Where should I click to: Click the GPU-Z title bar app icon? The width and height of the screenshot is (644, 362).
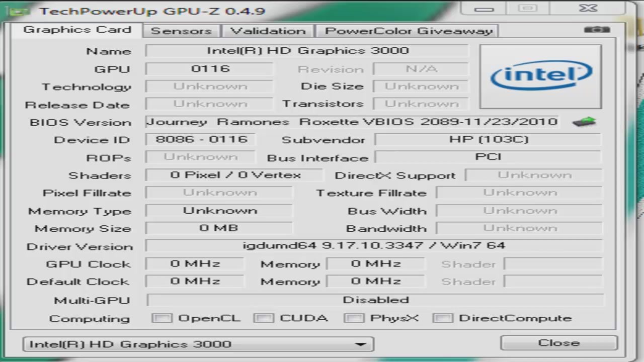click(18, 11)
